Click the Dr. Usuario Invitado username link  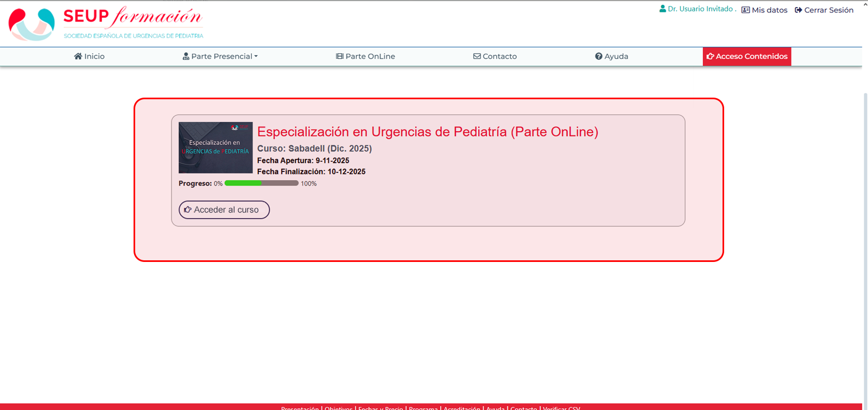pyautogui.click(x=700, y=9)
